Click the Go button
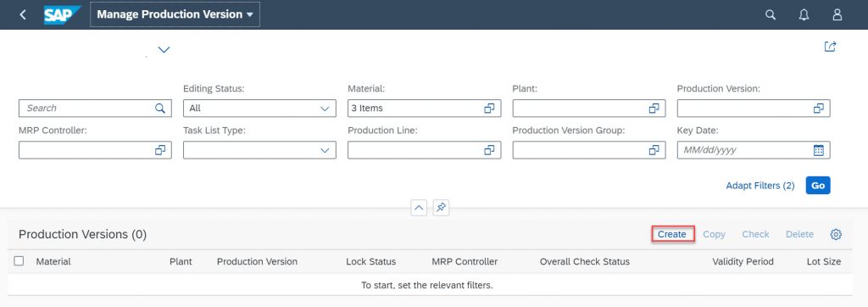868x307 pixels. [818, 186]
